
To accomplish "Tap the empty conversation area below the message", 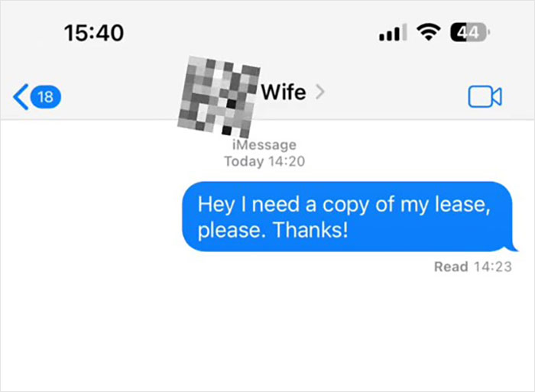I will click(x=267, y=332).
